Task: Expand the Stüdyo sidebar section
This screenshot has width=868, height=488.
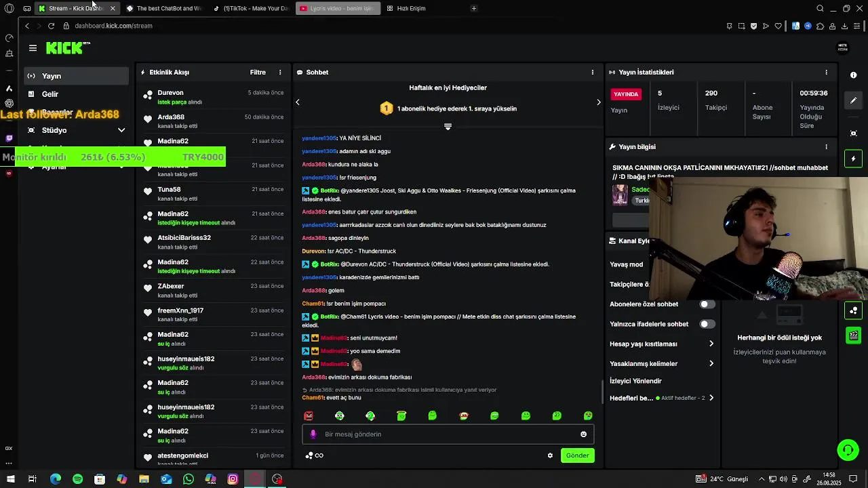Action: [76, 130]
